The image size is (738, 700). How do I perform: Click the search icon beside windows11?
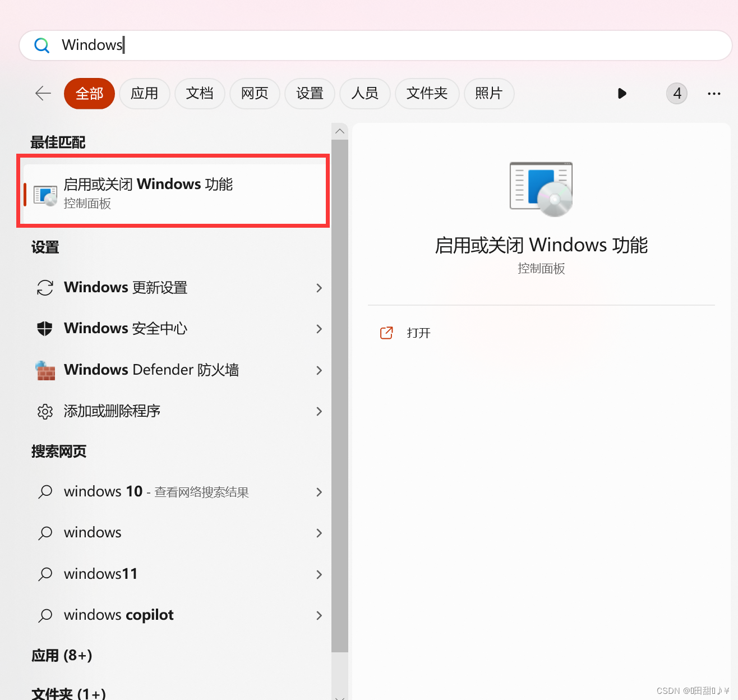[x=45, y=574]
